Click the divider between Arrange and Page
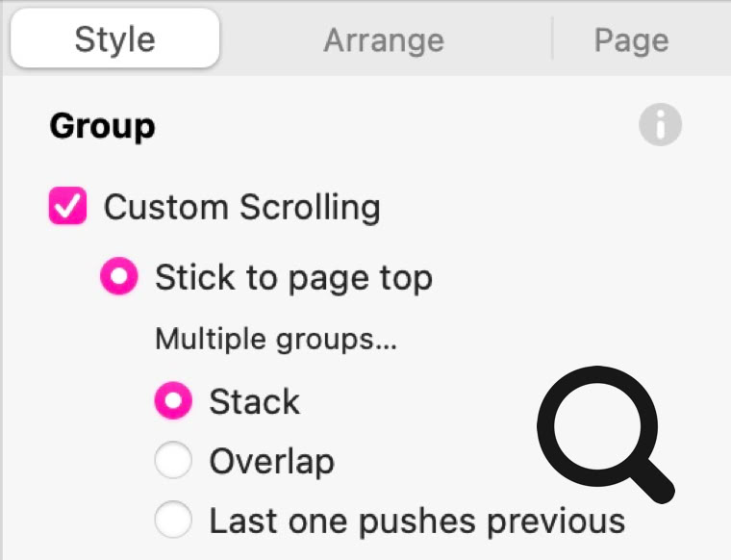731x560 pixels. coord(552,40)
